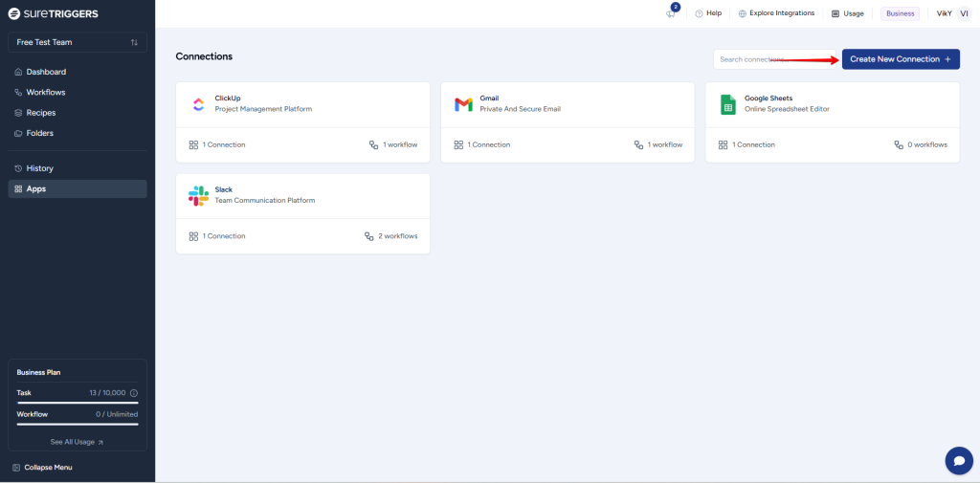Viewport: 980px width, 483px height.
Task: Open the chat support bubble icon
Action: point(958,460)
